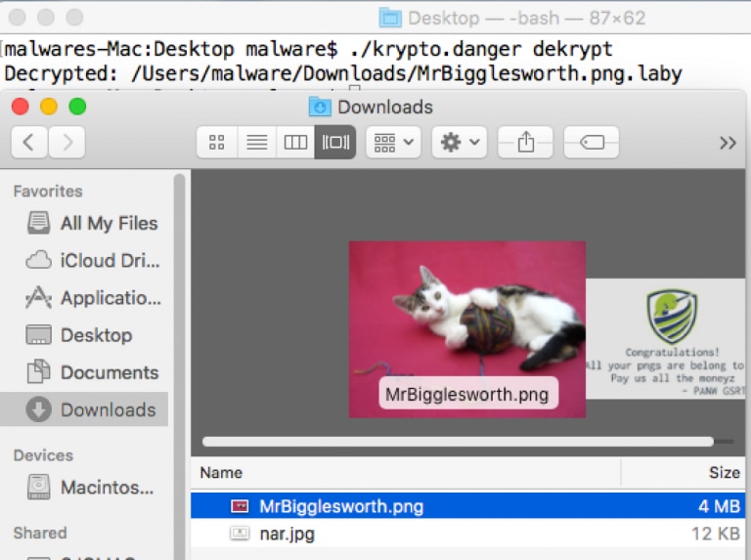Click the Applications sidebar icon
This screenshot has height=560, width=751.
38,297
